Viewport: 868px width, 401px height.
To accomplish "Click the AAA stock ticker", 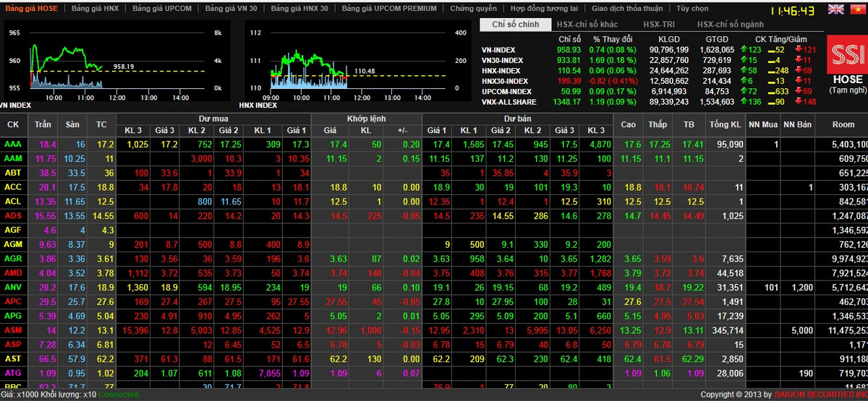I will (12, 145).
